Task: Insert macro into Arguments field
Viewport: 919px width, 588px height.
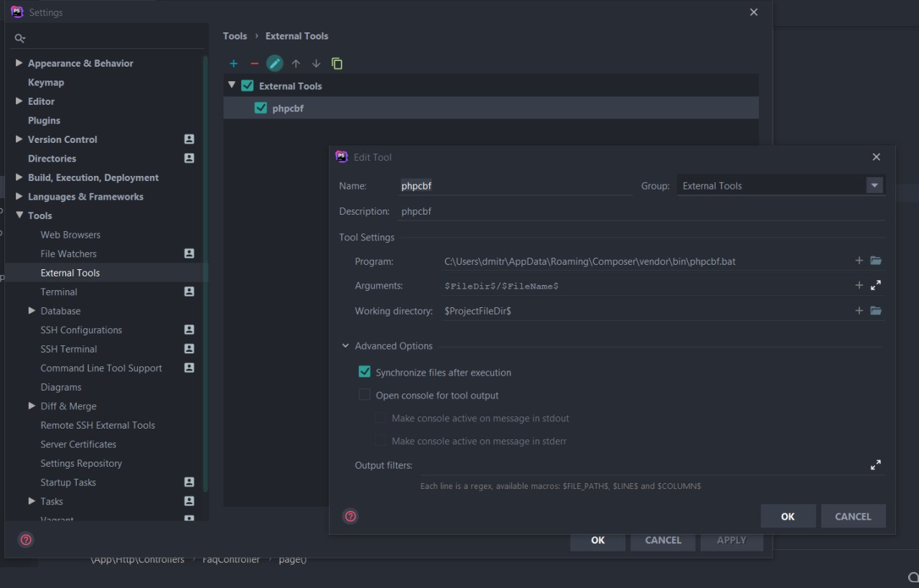Action: click(859, 285)
